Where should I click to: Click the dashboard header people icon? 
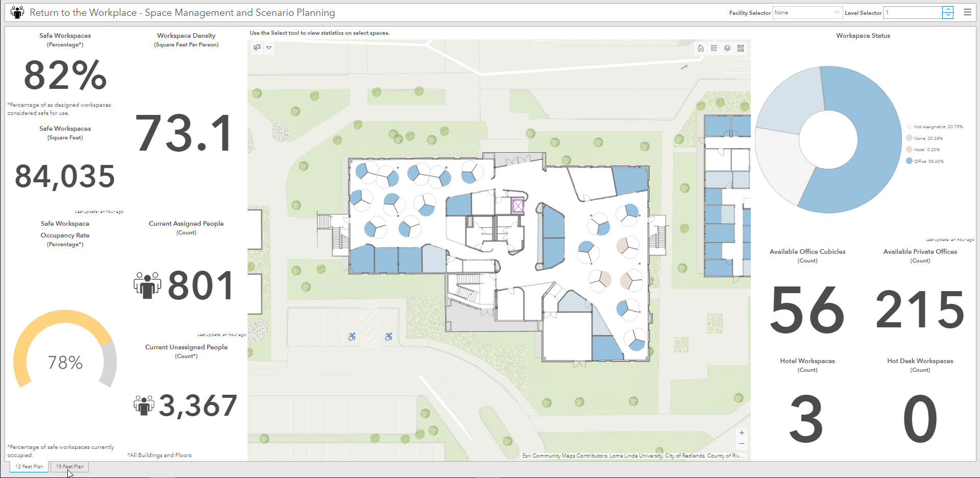coord(17,12)
